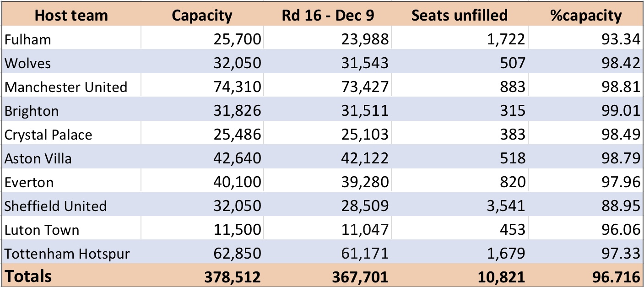Click the Totals label cell
The width and height of the screenshot is (644, 287).
(x=71, y=276)
